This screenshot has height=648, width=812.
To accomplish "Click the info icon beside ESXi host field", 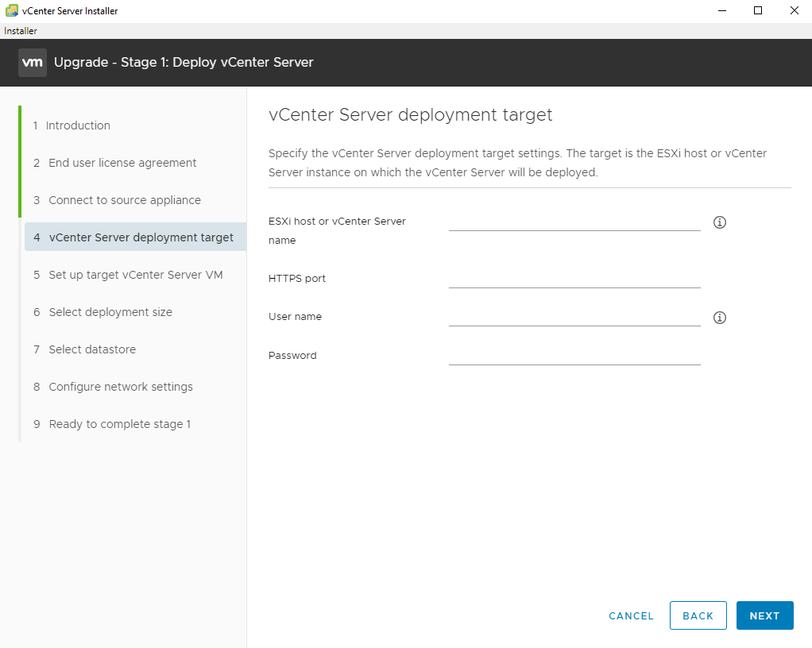I will coord(720,222).
